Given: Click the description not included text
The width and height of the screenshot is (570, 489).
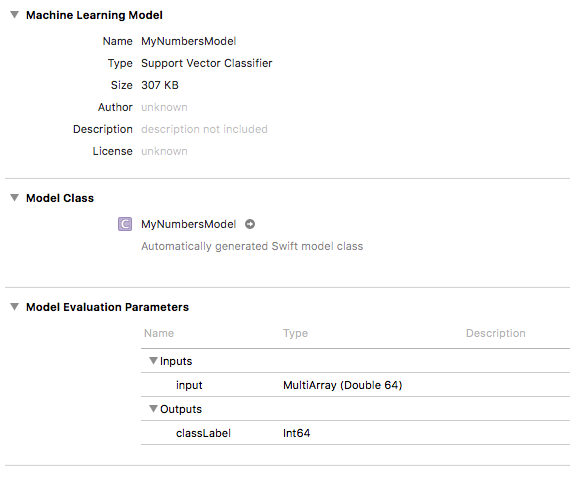Looking at the screenshot, I should tap(204, 129).
